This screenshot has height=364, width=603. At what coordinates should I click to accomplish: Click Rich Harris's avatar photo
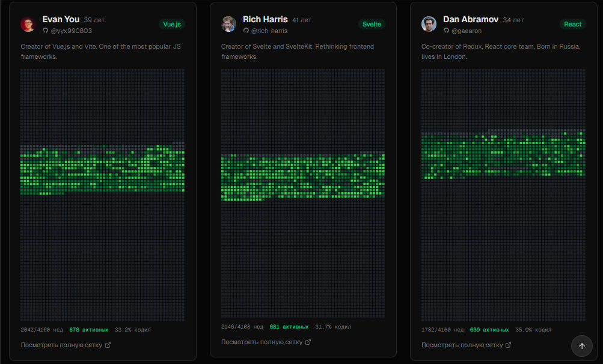point(228,24)
